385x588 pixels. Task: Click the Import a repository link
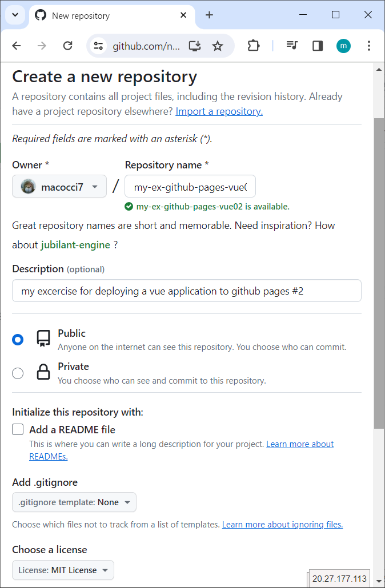[219, 111]
